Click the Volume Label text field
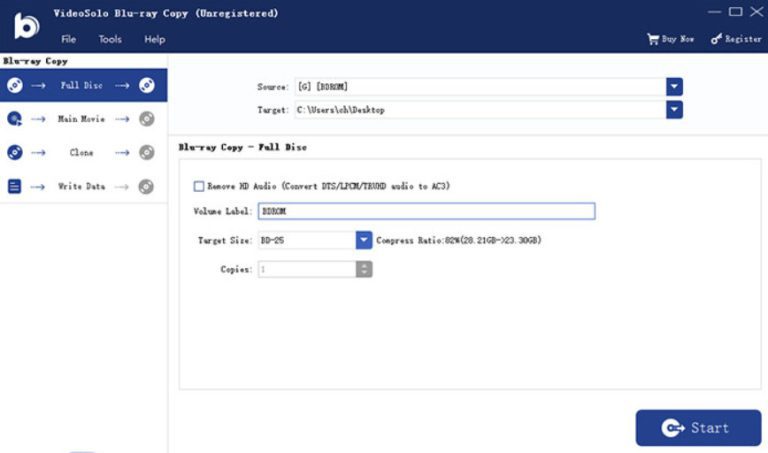 tap(426, 211)
